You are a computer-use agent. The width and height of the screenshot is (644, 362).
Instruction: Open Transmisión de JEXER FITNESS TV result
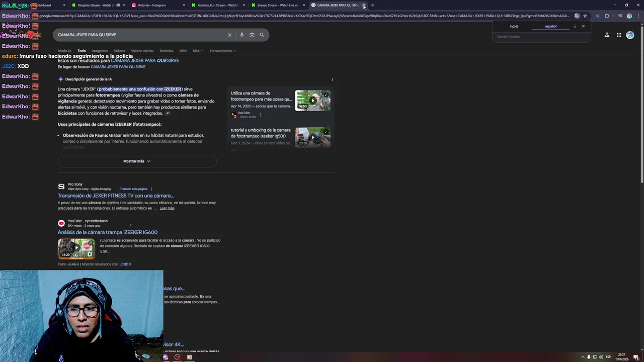click(x=116, y=196)
